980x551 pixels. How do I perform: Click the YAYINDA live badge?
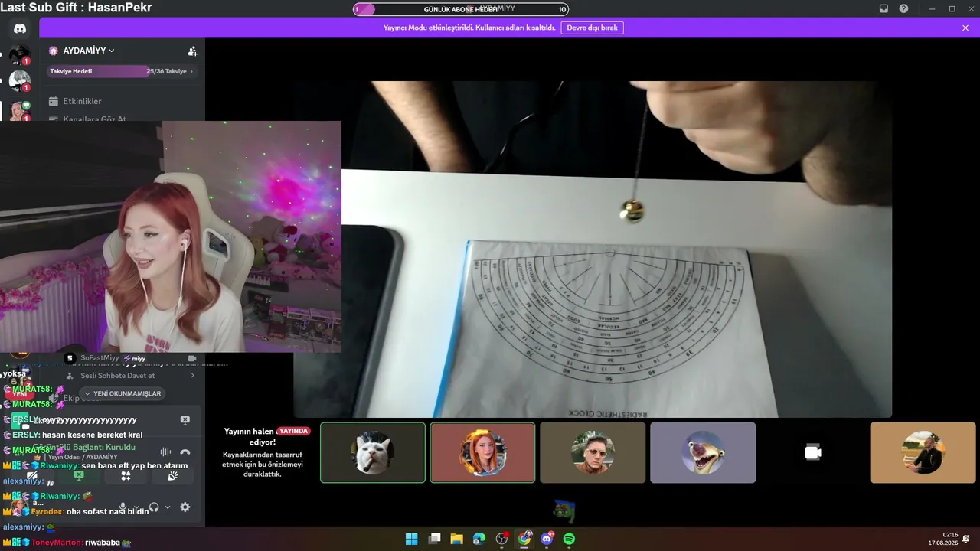(293, 431)
